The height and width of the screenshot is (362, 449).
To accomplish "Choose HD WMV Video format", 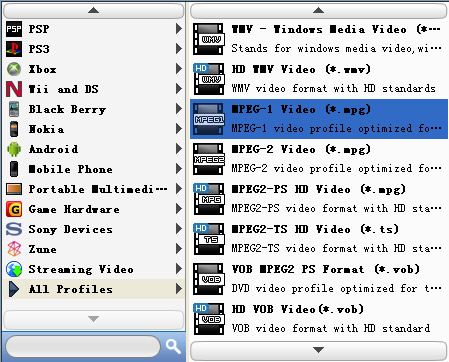I will (x=319, y=79).
